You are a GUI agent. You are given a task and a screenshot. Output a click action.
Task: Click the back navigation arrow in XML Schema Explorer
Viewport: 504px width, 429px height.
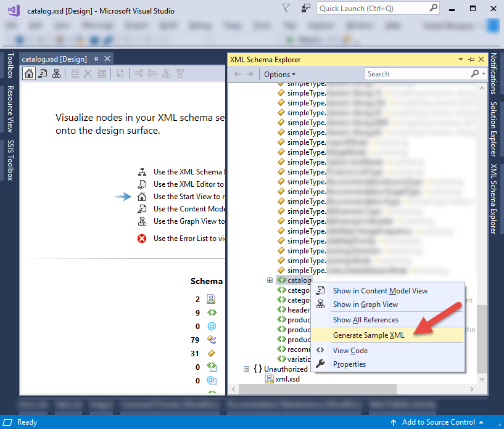point(237,73)
